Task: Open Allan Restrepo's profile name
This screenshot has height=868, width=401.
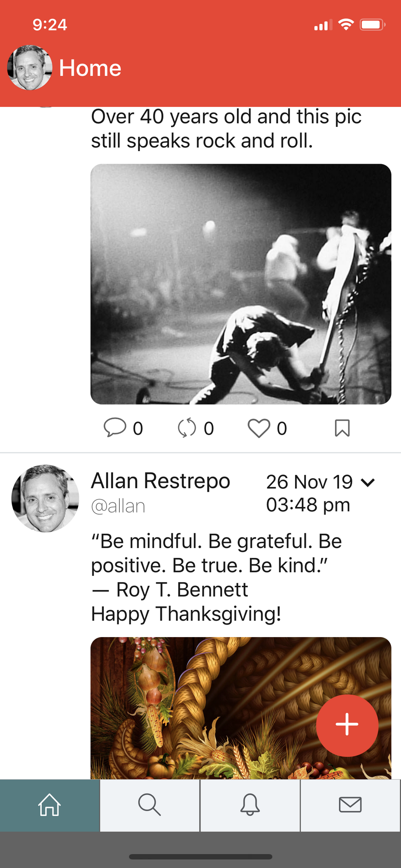Action: (160, 480)
